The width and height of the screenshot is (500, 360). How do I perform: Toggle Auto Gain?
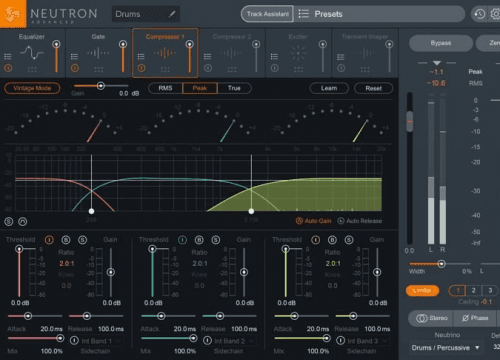click(314, 221)
